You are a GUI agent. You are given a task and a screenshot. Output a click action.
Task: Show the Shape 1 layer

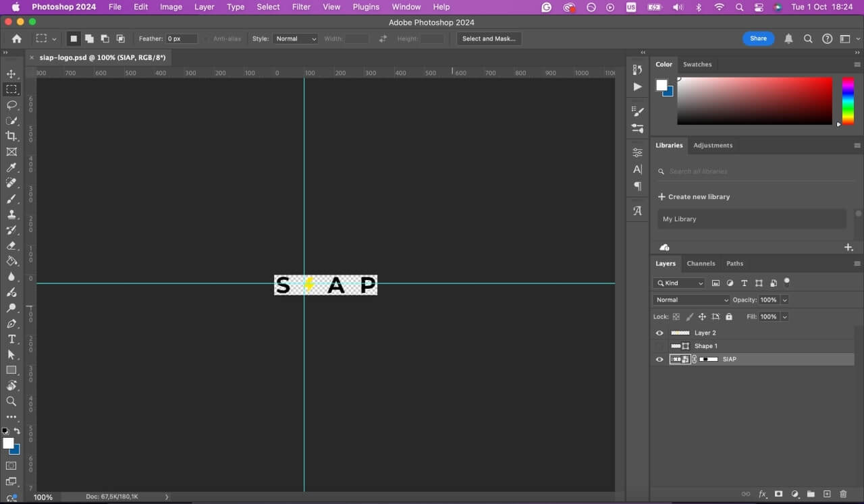659,346
